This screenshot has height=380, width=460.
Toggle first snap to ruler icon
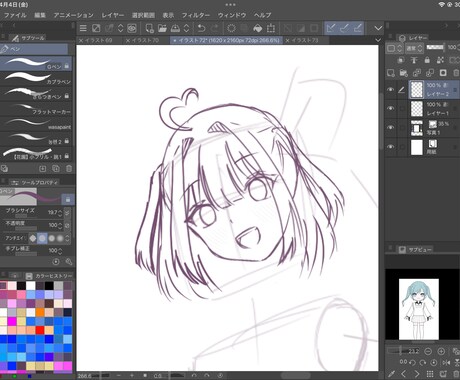click(331, 28)
